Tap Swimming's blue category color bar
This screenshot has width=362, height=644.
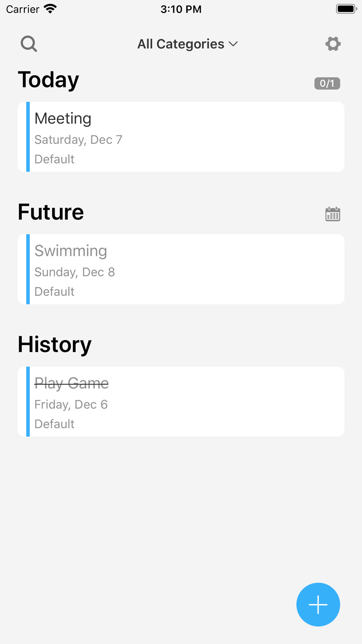[x=28, y=269]
